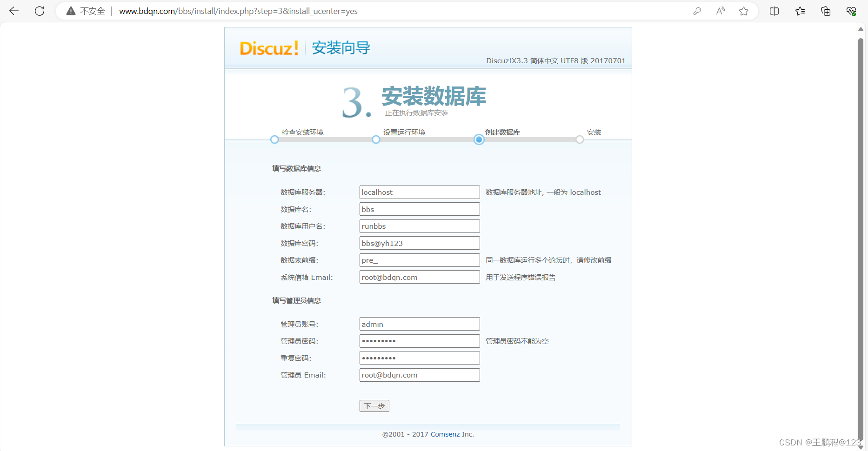The width and height of the screenshot is (868, 451).
Task: Open the not secure warning icon
Action: tap(71, 11)
